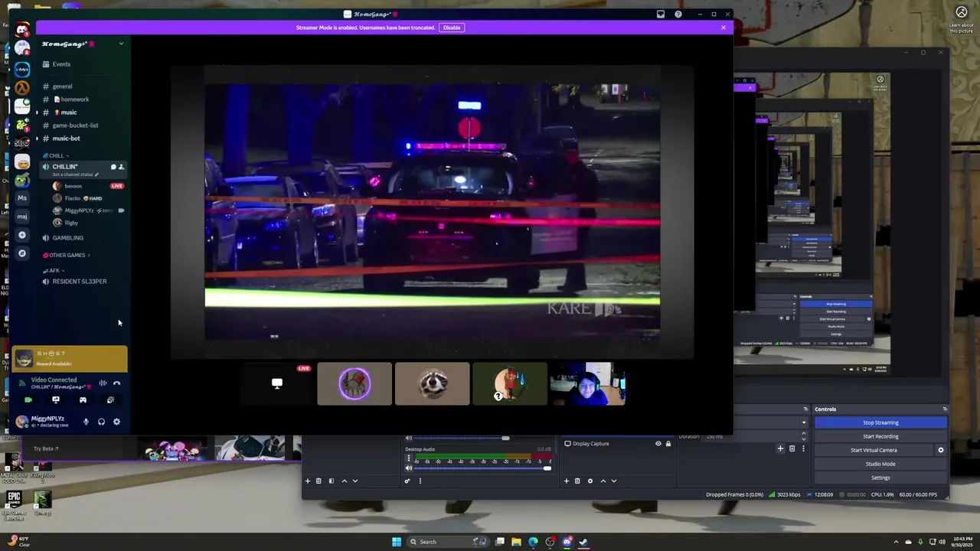Expand the server name dropdown menu
This screenshot has height=551, width=980.
(x=121, y=44)
